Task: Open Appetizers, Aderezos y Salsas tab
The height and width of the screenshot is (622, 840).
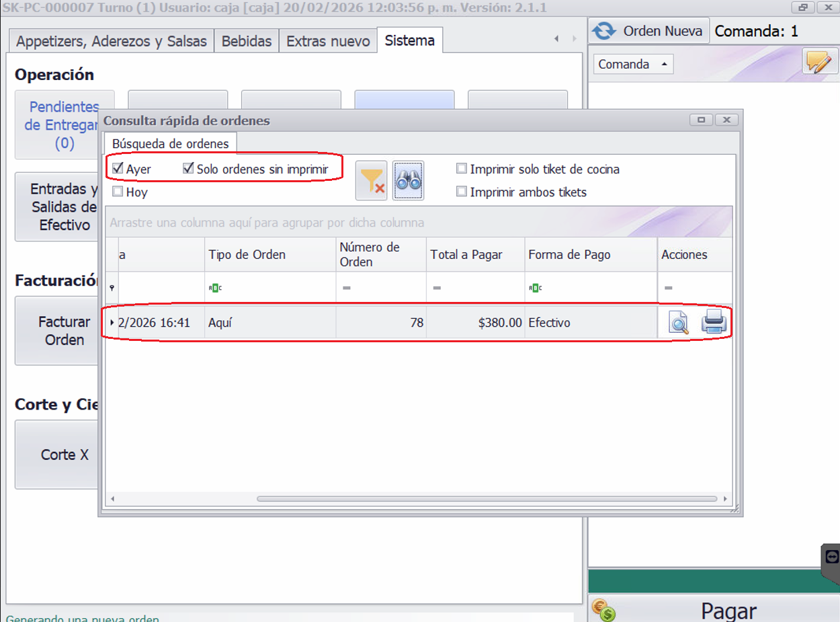Action: coord(112,41)
